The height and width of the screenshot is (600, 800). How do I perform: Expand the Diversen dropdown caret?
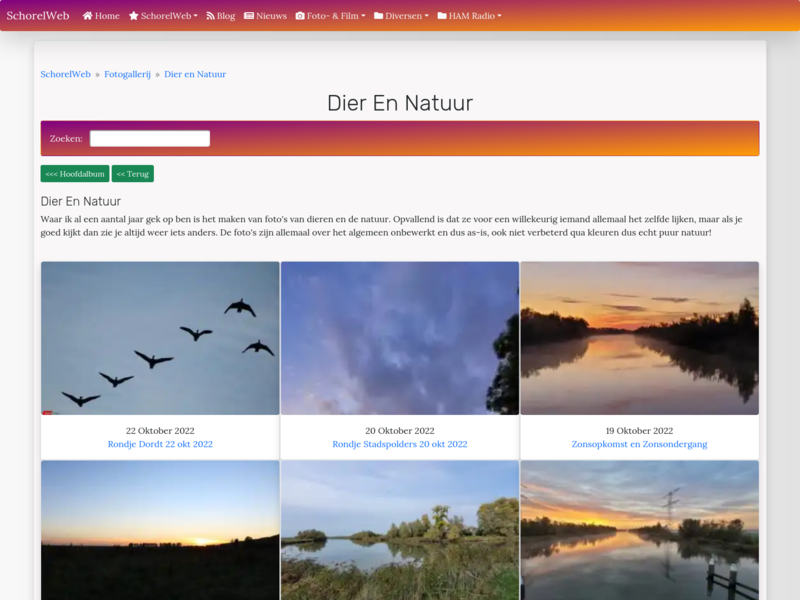click(427, 16)
